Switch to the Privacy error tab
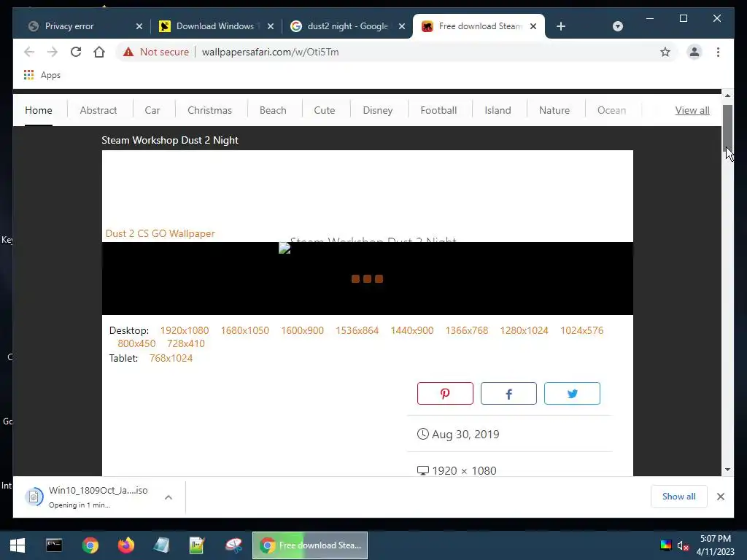Viewport: 747px width, 560px height. (80, 26)
